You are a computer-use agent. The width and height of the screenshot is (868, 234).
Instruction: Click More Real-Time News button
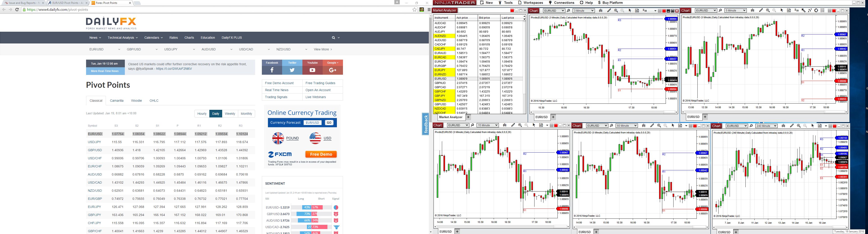(105, 71)
